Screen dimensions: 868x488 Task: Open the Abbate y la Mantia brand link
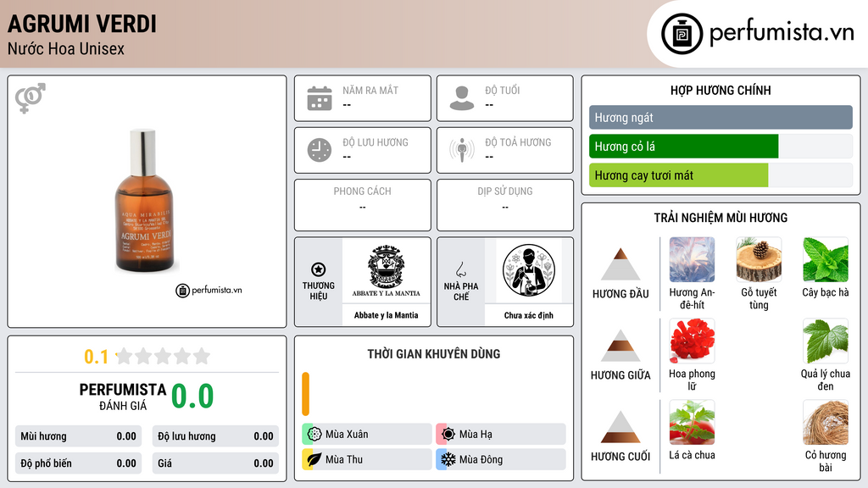point(387,315)
